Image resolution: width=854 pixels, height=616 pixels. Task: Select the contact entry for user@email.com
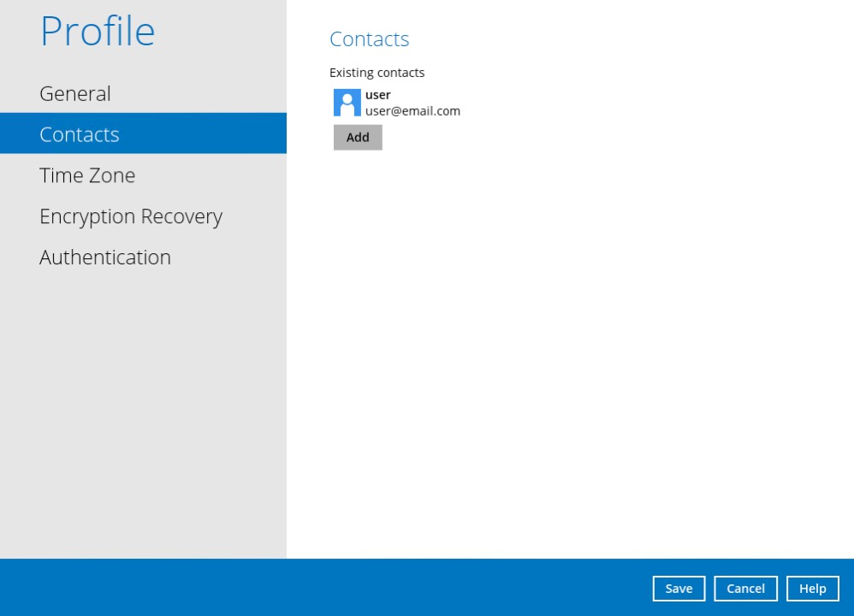tap(398, 103)
